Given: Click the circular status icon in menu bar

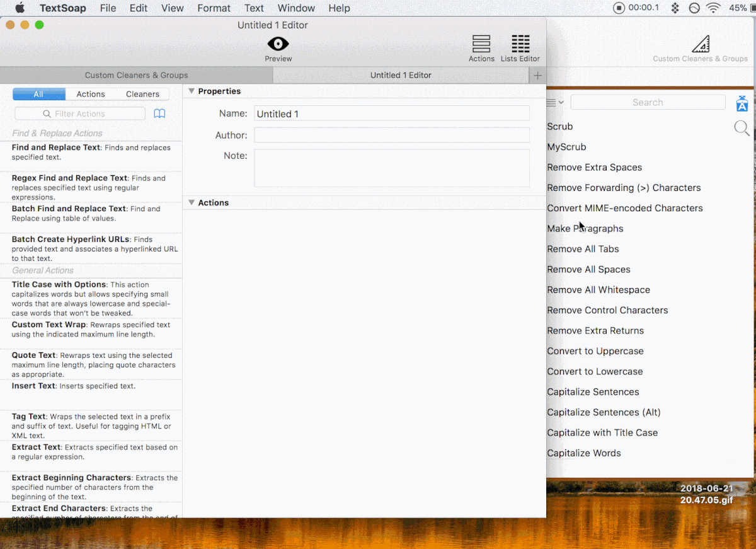Looking at the screenshot, I should (694, 8).
